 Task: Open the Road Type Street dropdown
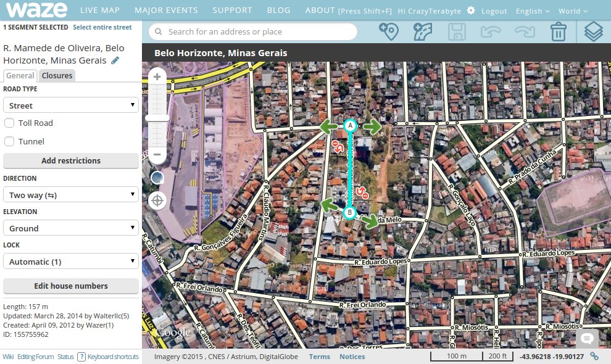(70, 105)
